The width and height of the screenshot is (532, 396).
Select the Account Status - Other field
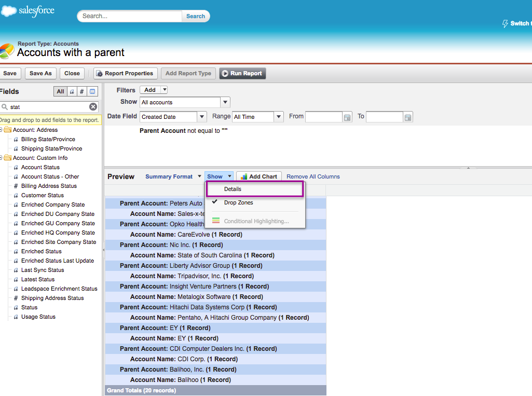[x=50, y=176]
